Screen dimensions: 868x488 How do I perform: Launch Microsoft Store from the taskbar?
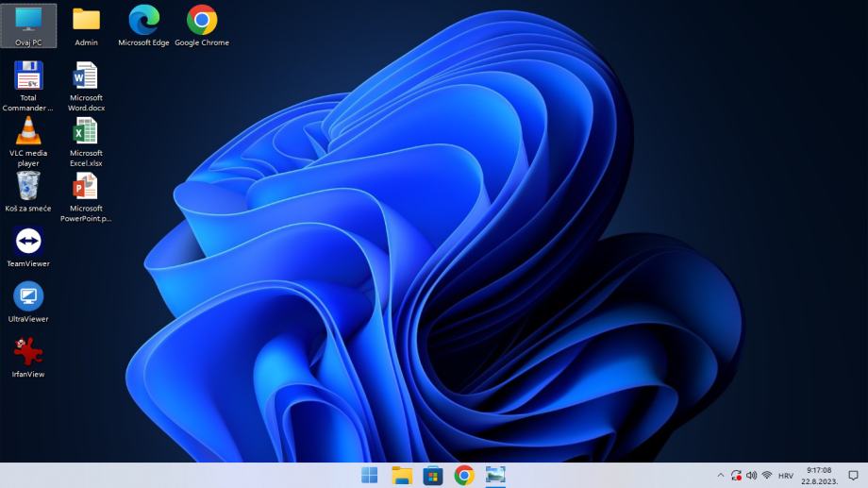click(433, 476)
